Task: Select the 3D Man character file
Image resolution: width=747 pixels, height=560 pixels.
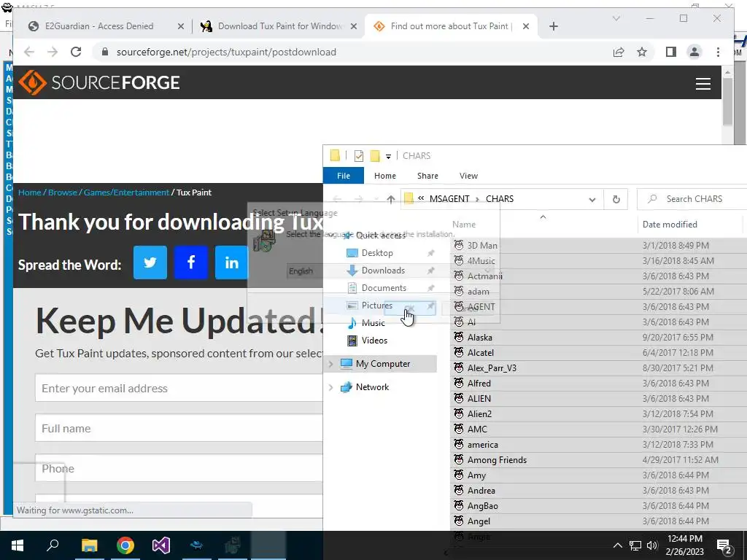Action: (482, 246)
